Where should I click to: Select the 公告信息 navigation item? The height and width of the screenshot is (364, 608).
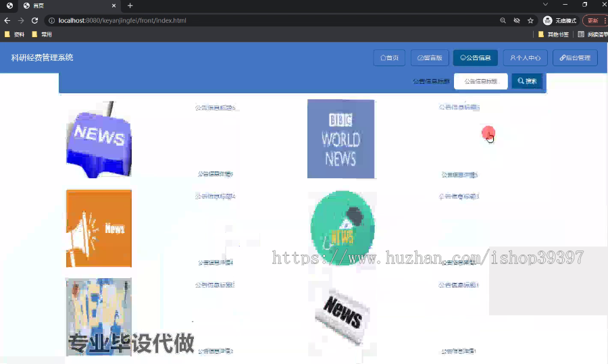[476, 58]
